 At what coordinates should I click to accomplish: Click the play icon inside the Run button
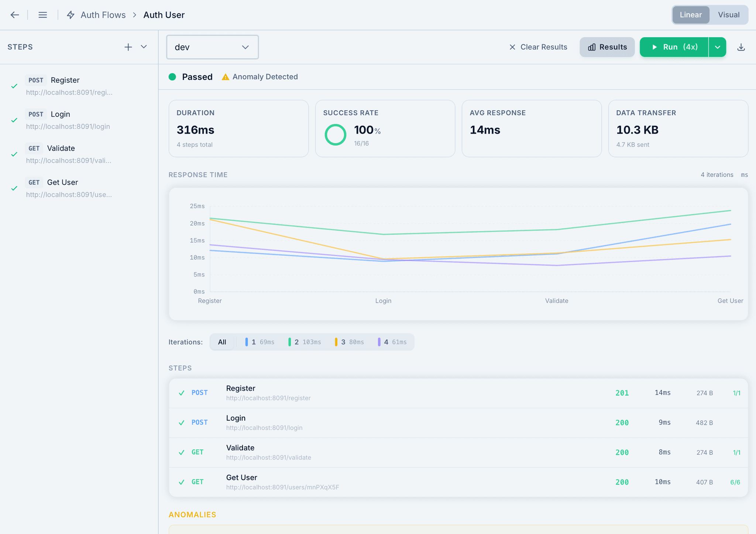tap(654, 47)
